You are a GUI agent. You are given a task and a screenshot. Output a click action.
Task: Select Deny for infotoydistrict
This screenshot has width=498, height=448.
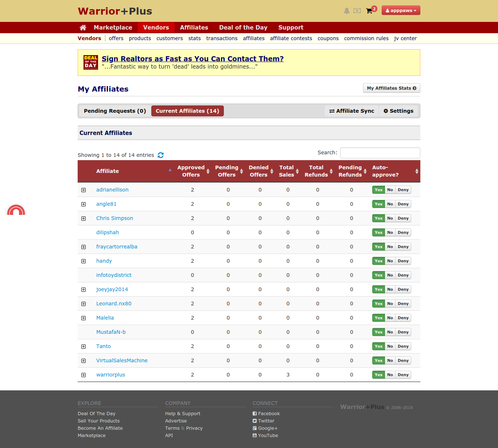(403, 275)
